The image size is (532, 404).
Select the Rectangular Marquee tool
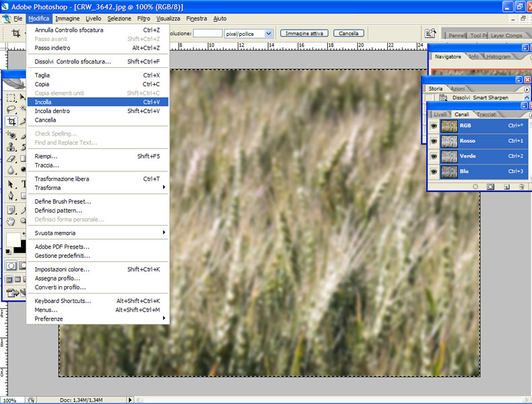[x=11, y=98]
